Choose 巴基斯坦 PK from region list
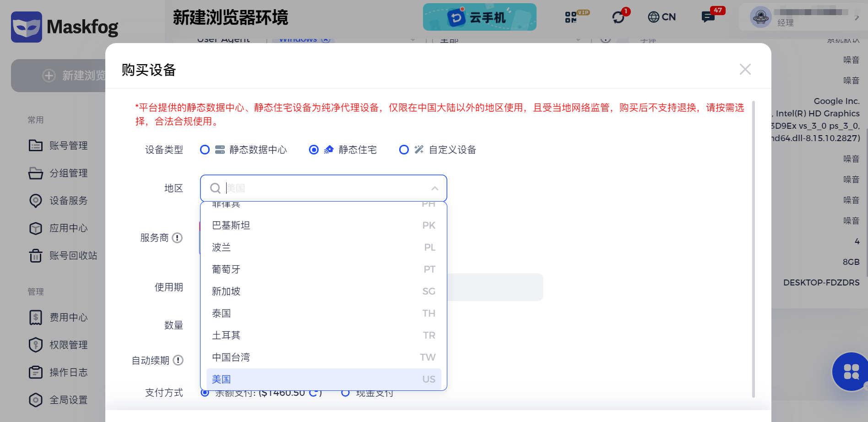The width and height of the screenshot is (868, 422). click(x=324, y=225)
